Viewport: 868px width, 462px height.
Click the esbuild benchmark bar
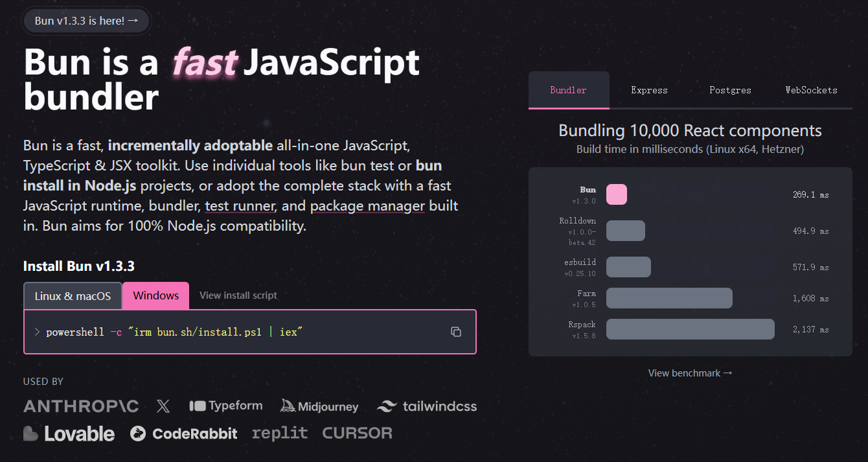coord(628,267)
